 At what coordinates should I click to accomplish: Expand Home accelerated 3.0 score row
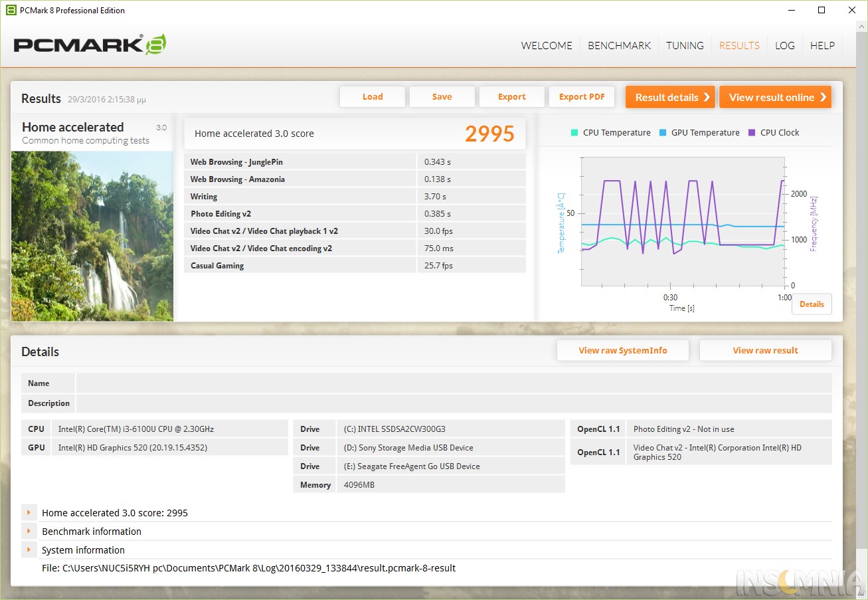pyautogui.click(x=29, y=513)
